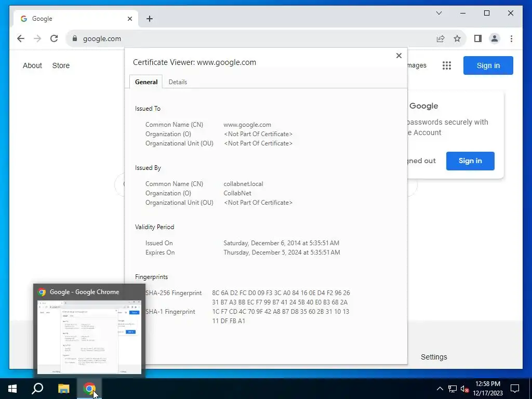Click the padlock site info icon
532x399 pixels.
[75, 38]
